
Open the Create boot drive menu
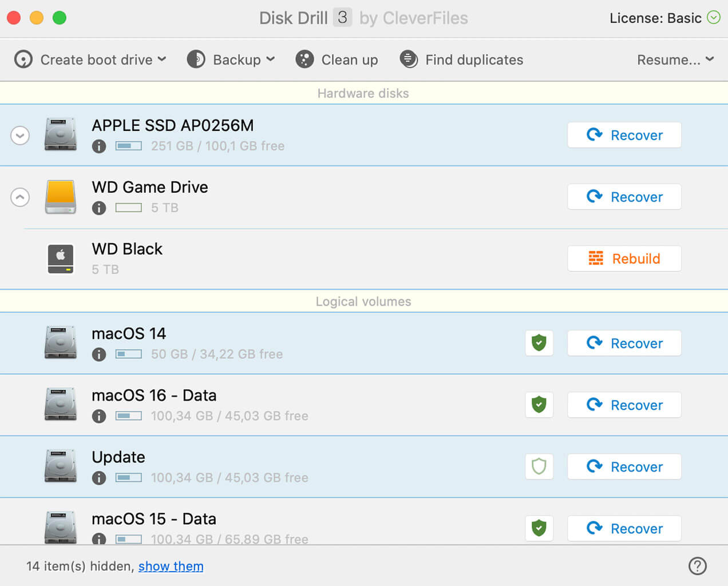90,60
